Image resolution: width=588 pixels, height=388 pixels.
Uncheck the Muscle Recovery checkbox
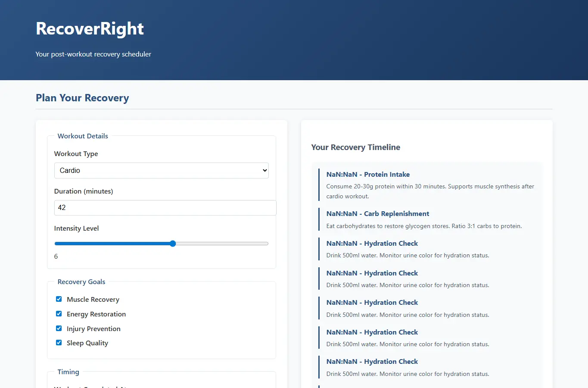[59, 299]
